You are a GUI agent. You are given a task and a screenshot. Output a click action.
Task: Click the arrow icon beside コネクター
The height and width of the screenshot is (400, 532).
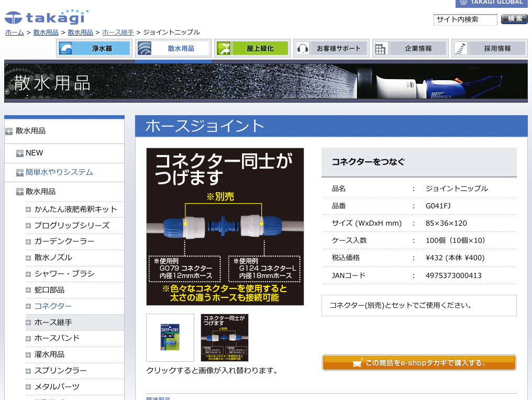tap(28, 306)
